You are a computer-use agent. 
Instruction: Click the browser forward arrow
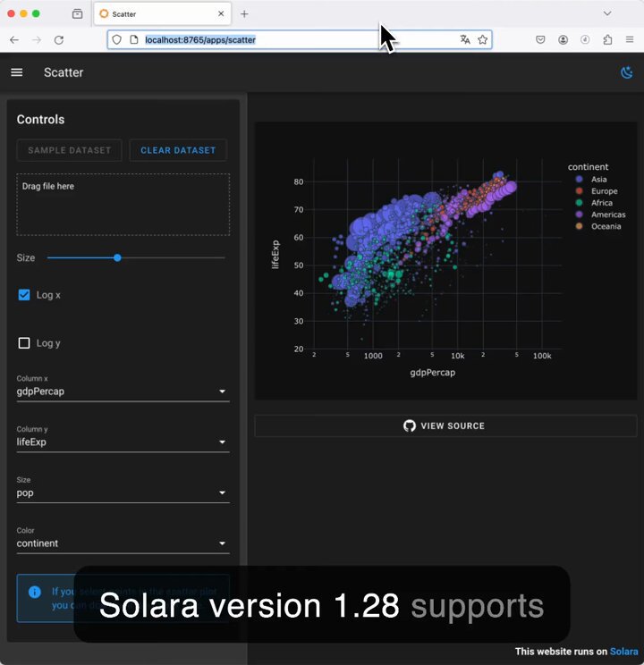[37, 40]
